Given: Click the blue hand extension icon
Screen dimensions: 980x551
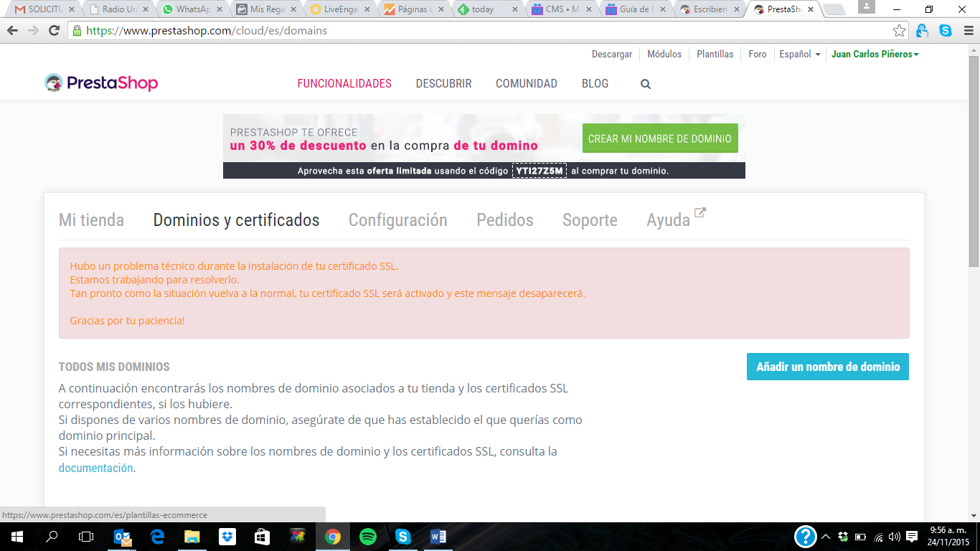Looking at the screenshot, I should pos(923,31).
